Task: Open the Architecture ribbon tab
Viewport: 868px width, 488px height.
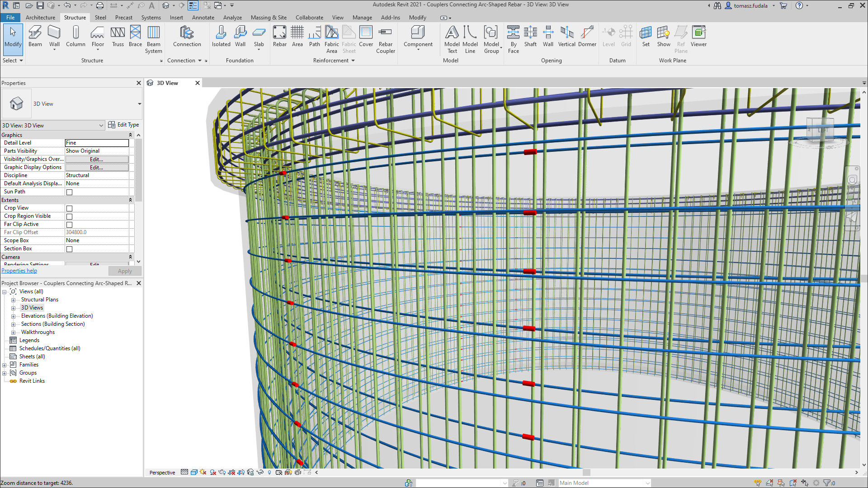Action: pos(40,18)
